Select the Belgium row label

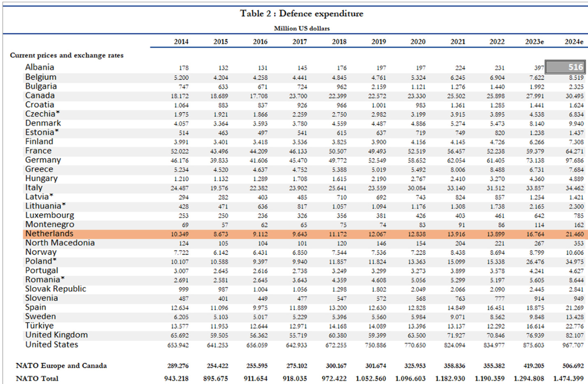click(x=41, y=77)
